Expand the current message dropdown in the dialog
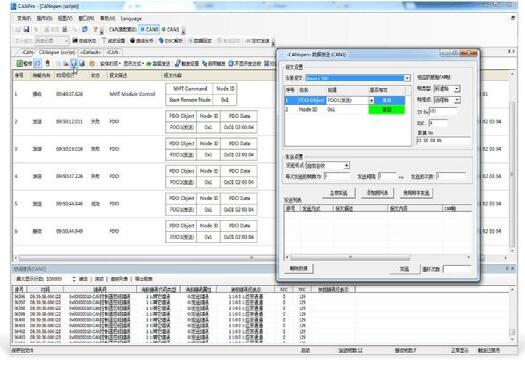Viewport: 525px width, 368px height. click(407, 78)
